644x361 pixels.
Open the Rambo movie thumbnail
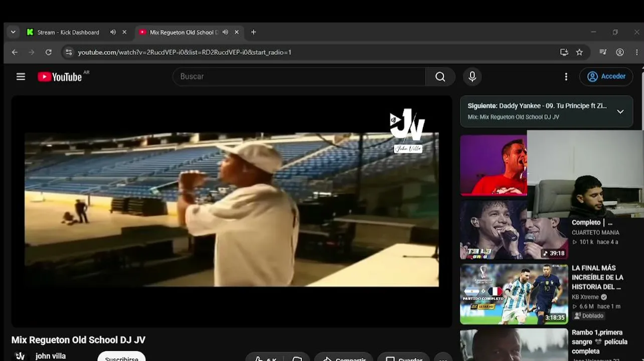[514, 345]
